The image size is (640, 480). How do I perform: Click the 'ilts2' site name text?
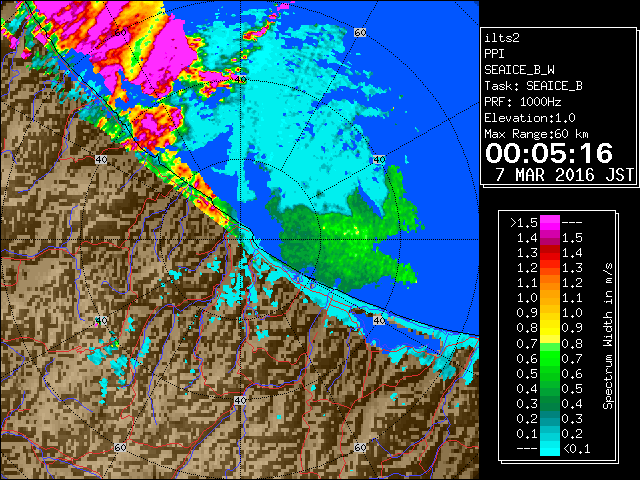[502, 38]
